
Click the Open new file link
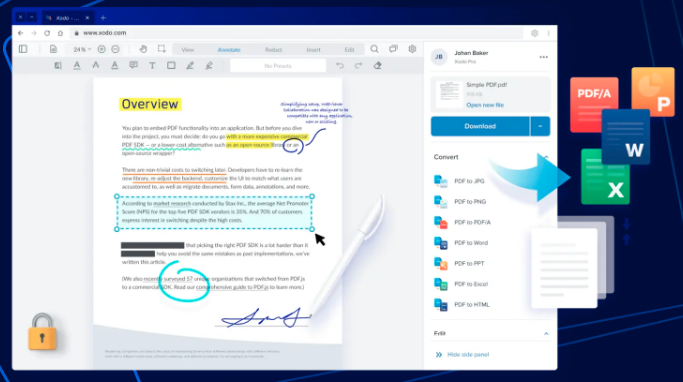pyautogui.click(x=485, y=105)
